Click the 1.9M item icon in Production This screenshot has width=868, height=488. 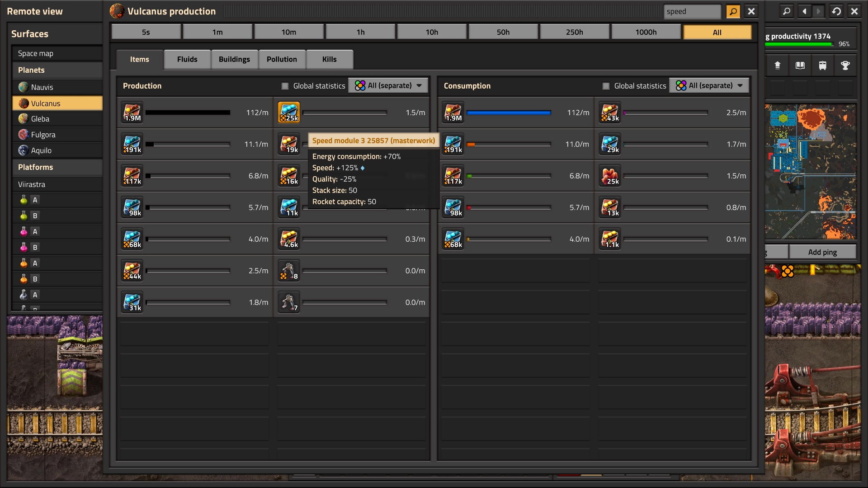132,113
